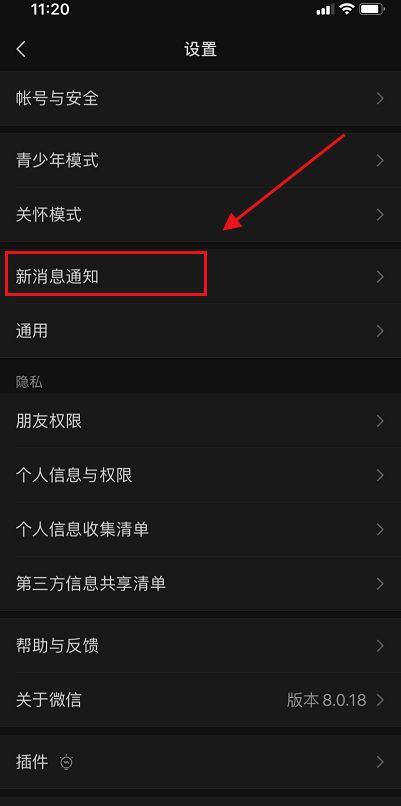This screenshot has width=401, height=806.
Task: Tap the 设置 page title
Action: pos(200,49)
